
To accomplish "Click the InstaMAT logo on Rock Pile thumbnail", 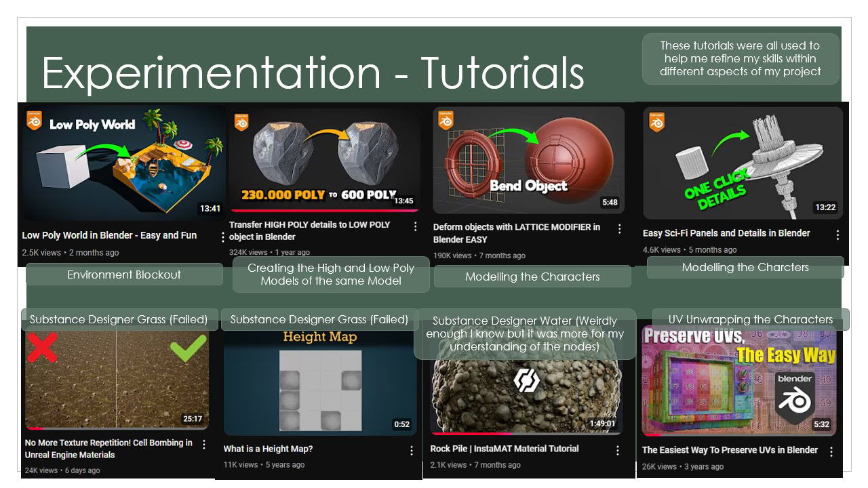I will pyautogui.click(x=526, y=380).
